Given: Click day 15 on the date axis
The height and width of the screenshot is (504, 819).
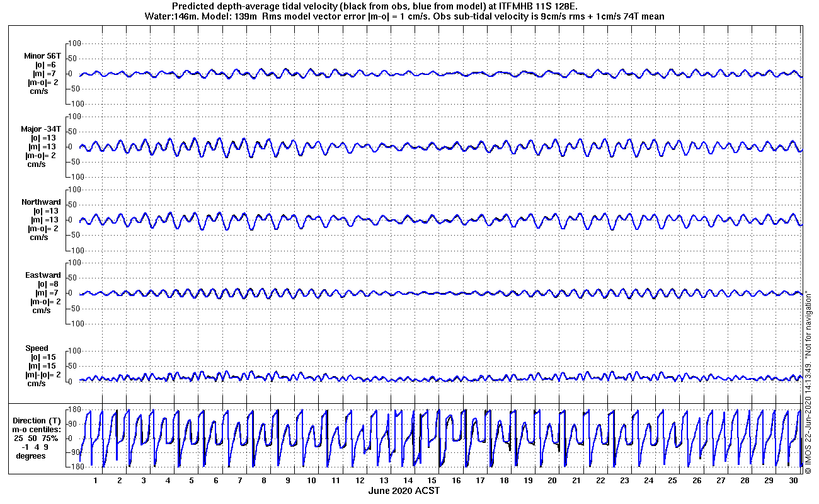Looking at the screenshot, I should 432,480.
